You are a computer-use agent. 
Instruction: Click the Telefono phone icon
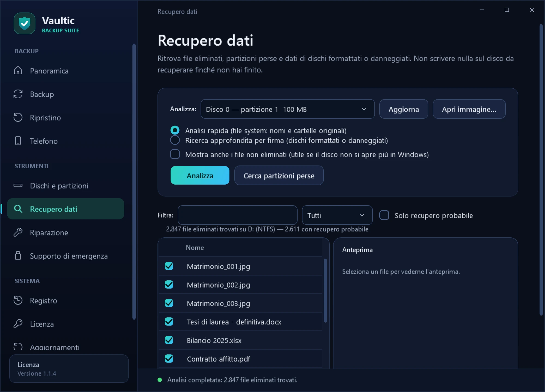pyautogui.click(x=18, y=141)
